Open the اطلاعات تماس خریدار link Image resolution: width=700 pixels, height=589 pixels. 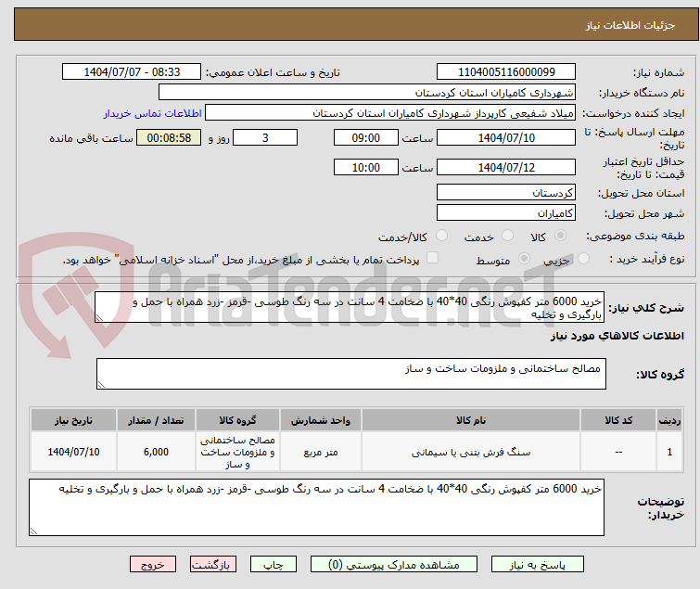[x=153, y=113]
